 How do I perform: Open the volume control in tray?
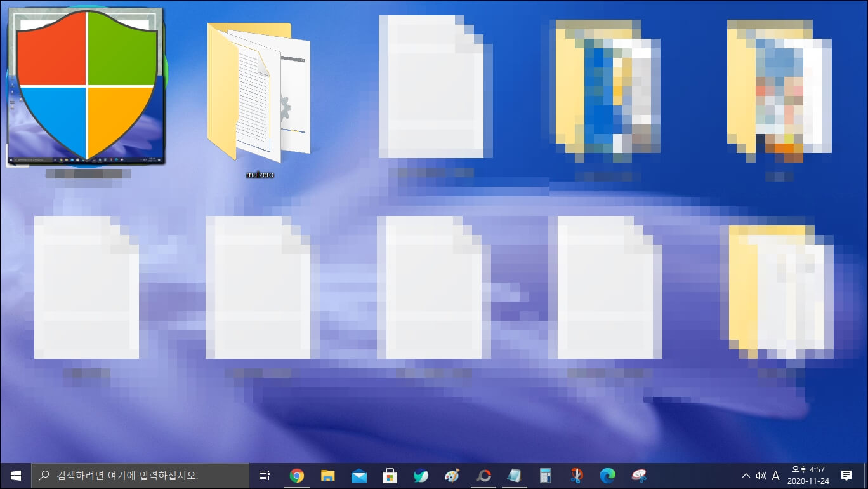click(x=761, y=475)
